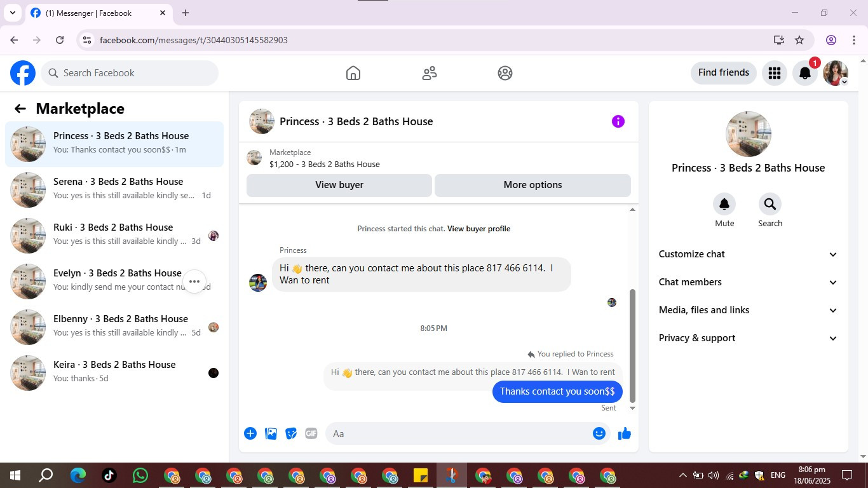
Task: Click Princess's avatar beside her message
Action: pyautogui.click(x=258, y=283)
